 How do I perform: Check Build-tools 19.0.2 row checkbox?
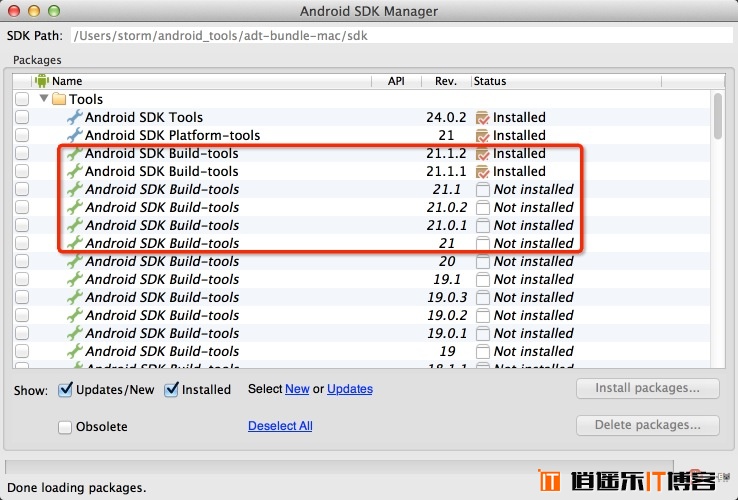[x=22, y=315]
